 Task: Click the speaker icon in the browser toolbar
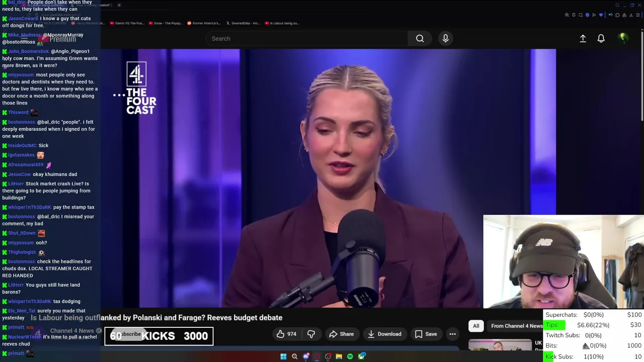(611, 15)
